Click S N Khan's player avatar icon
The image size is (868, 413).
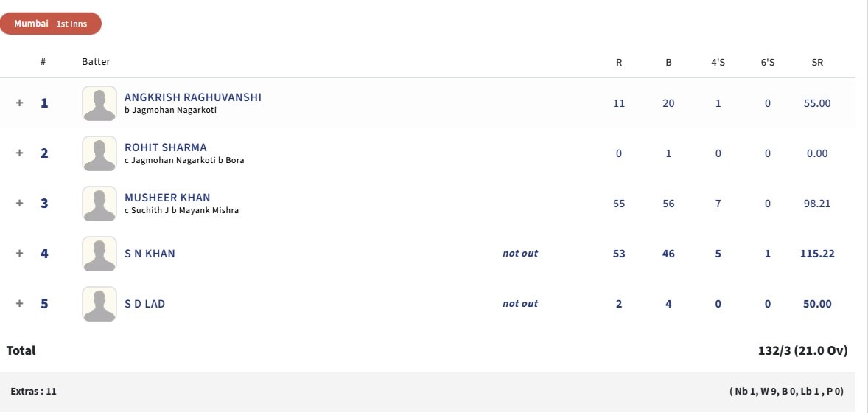[99, 254]
